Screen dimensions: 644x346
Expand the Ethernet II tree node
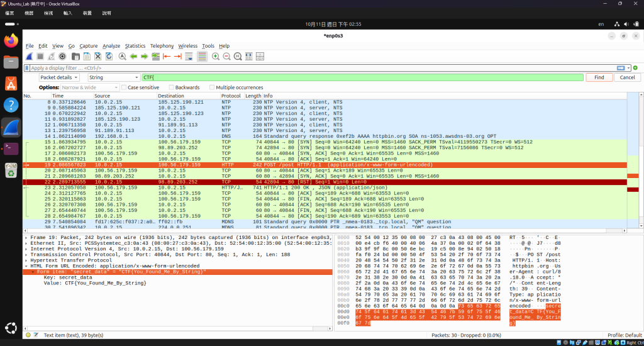point(26,243)
